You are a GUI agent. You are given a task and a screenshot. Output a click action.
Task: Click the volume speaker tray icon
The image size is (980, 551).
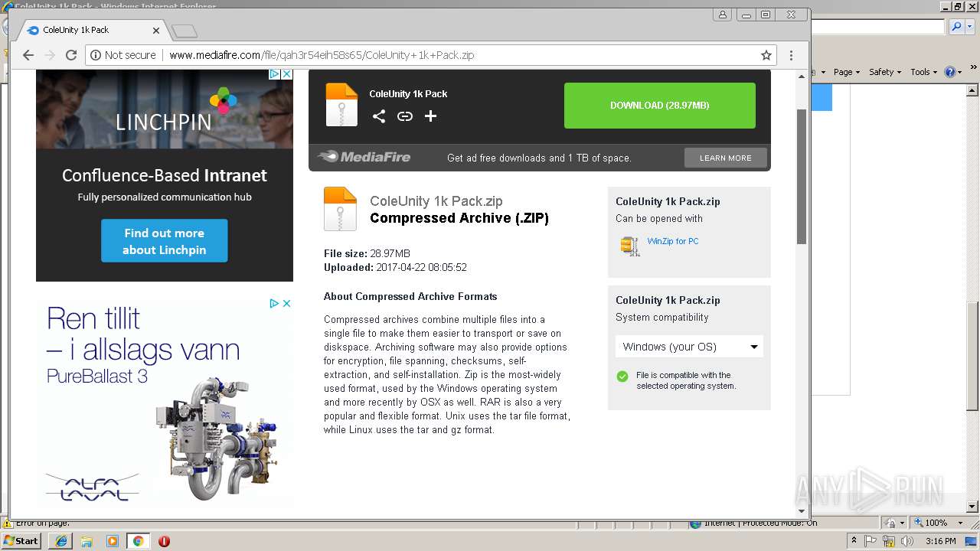pyautogui.click(x=907, y=541)
